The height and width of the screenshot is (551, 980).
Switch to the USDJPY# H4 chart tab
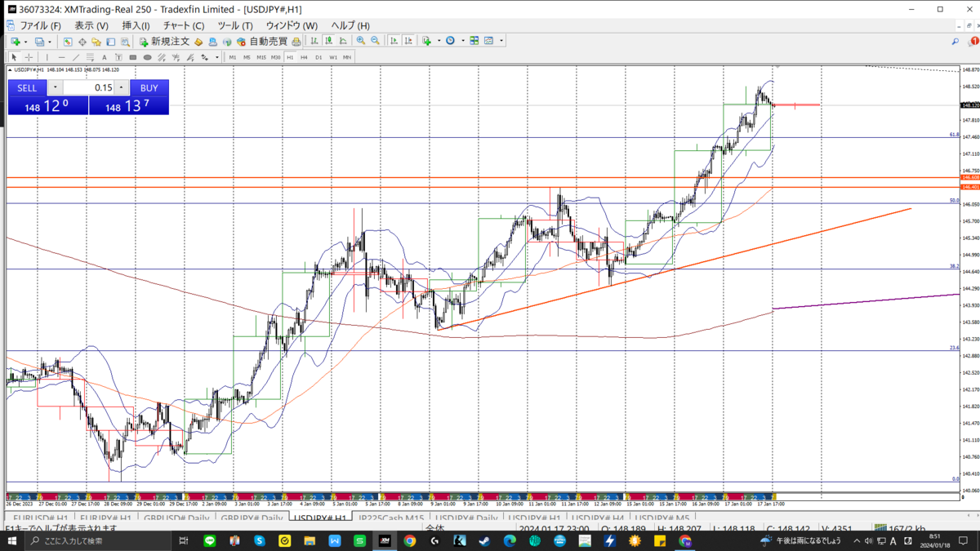coord(598,518)
